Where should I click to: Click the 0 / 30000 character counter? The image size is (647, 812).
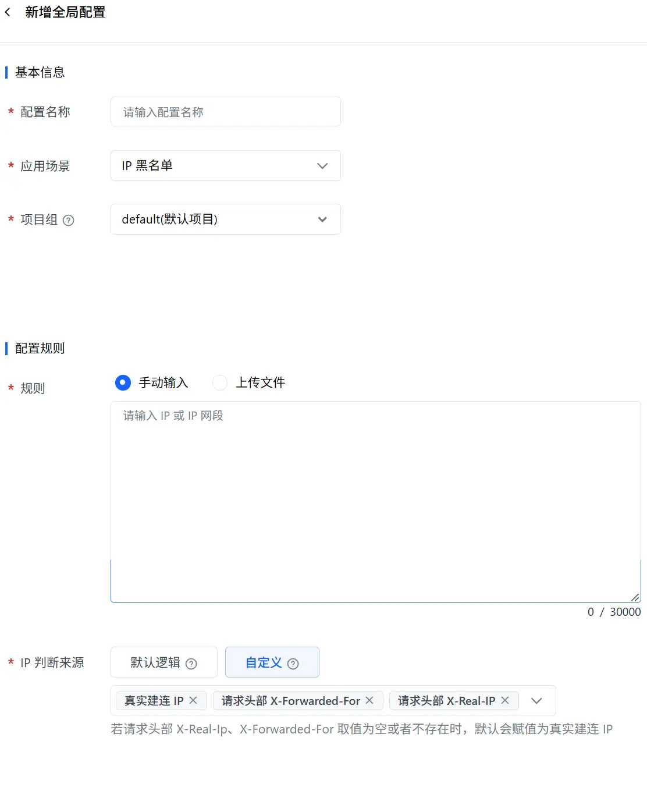[614, 612]
